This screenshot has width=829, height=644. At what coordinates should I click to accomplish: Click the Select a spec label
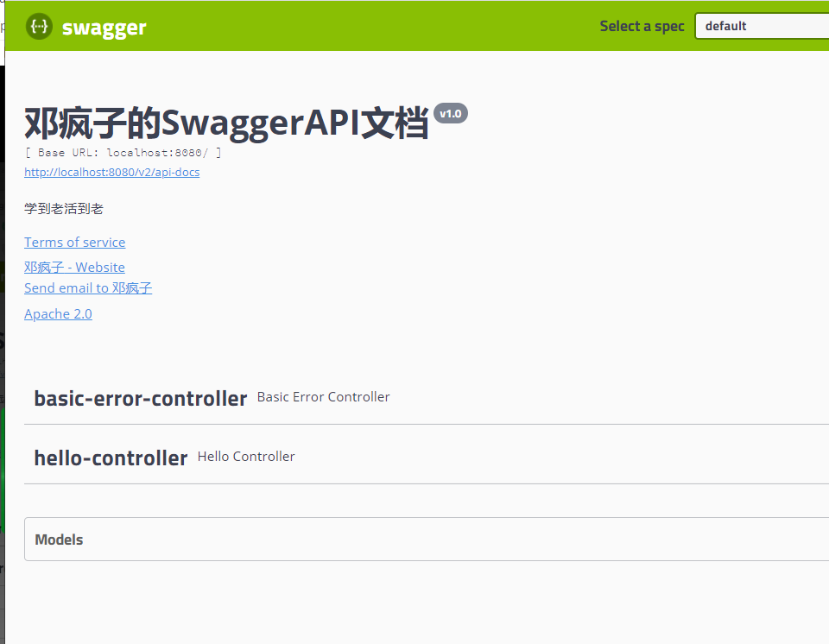[x=642, y=27]
